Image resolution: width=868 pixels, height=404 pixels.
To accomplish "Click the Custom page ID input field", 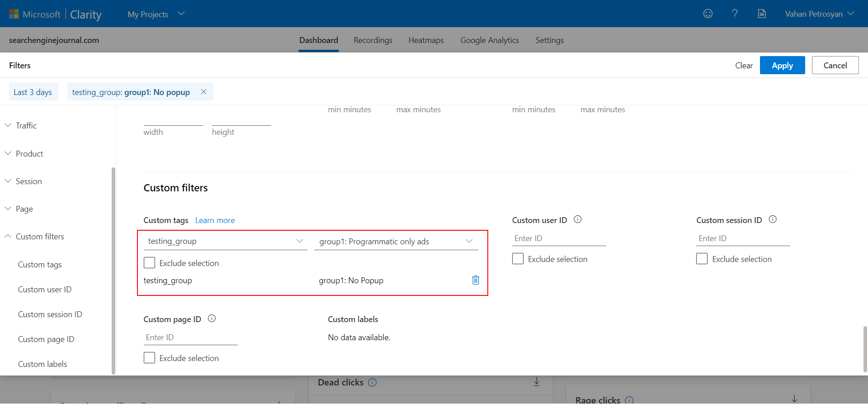I will tap(190, 337).
